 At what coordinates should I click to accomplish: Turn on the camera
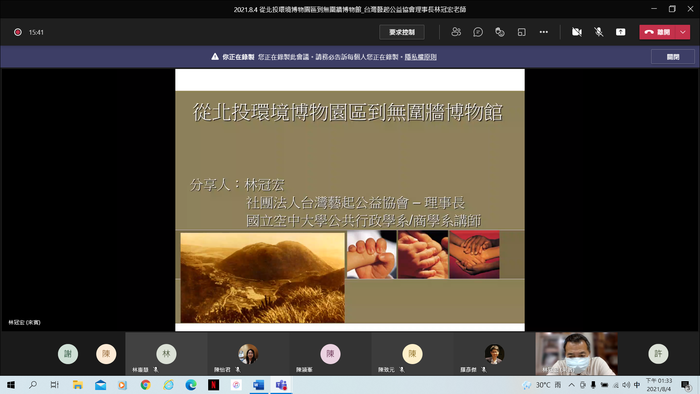577,32
